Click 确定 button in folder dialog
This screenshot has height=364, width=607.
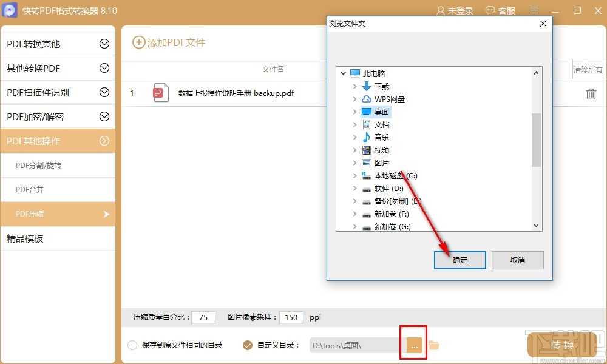460,260
